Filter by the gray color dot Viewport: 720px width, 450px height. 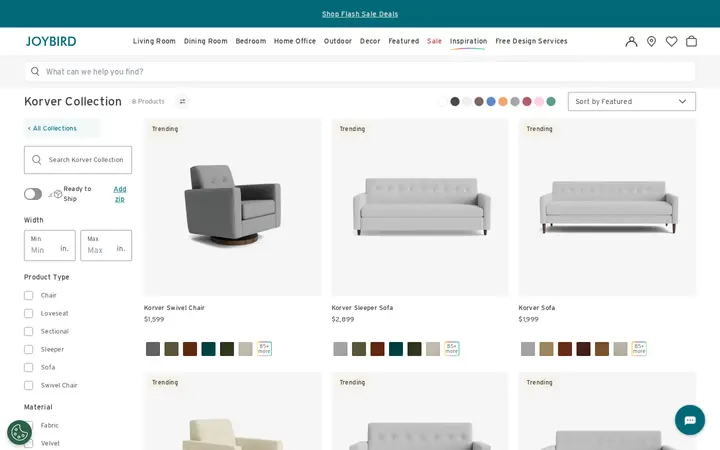(515, 101)
